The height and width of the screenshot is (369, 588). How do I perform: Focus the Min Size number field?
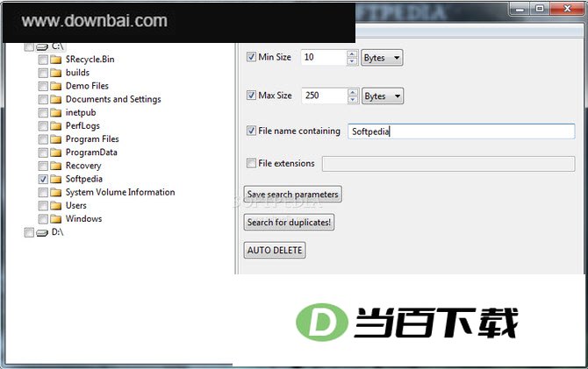pyautogui.click(x=324, y=57)
